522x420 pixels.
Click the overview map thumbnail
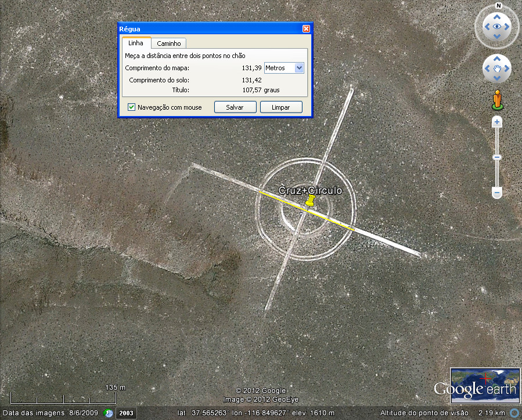click(485, 385)
